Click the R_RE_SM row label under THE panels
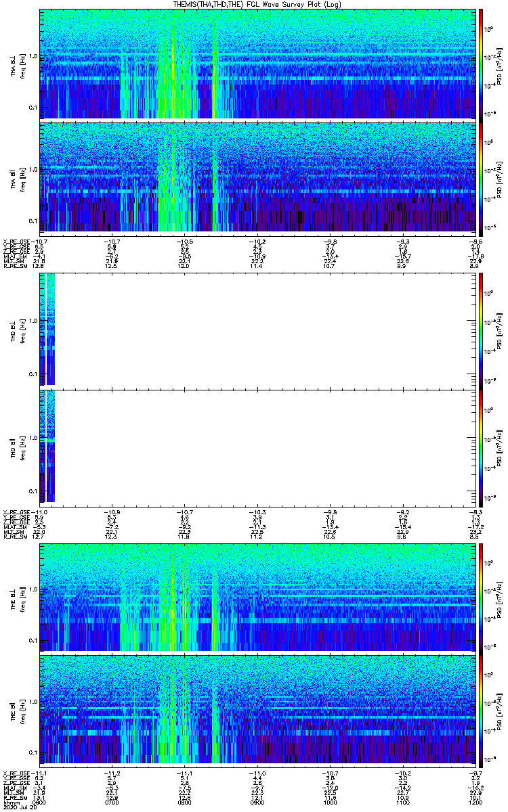The width and height of the screenshot is (508, 812). 15,797
